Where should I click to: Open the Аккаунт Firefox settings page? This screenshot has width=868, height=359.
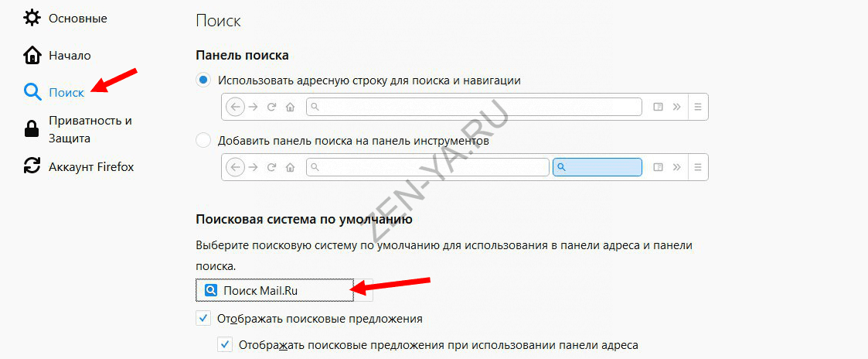coord(91,166)
